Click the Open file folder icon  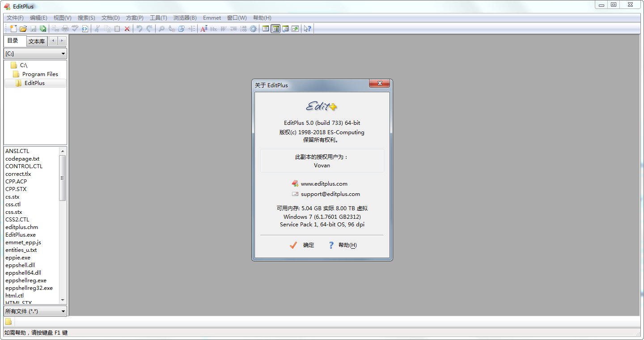23,29
